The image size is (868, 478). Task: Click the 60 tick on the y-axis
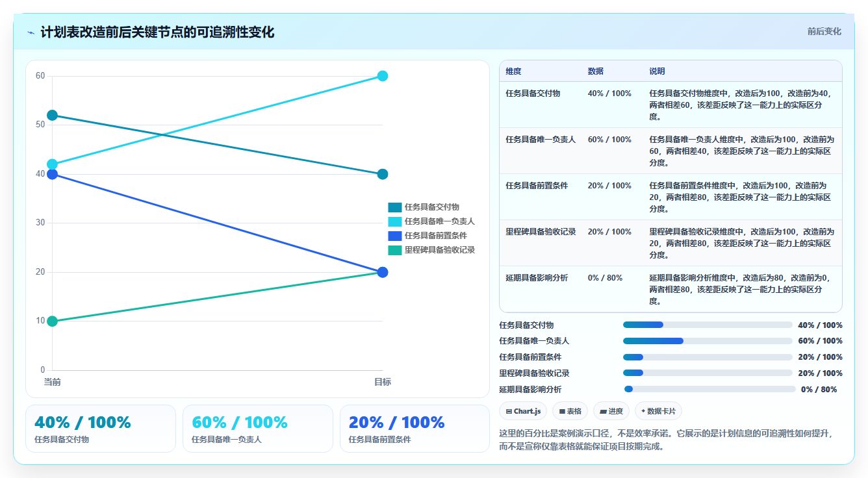(40, 76)
